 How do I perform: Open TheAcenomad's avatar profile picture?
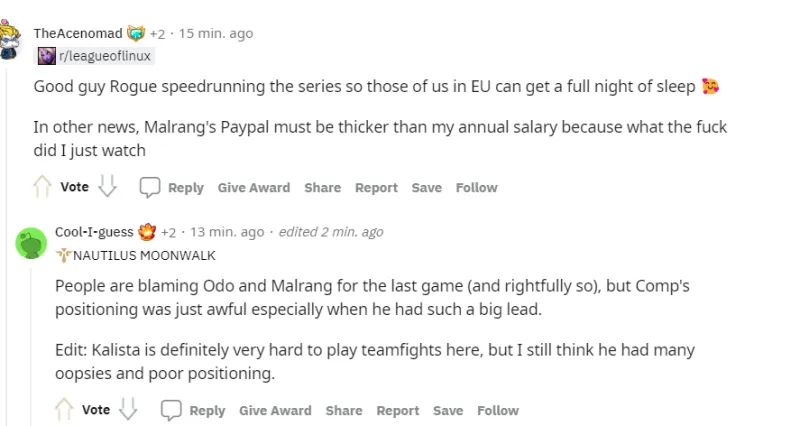[x=12, y=41]
